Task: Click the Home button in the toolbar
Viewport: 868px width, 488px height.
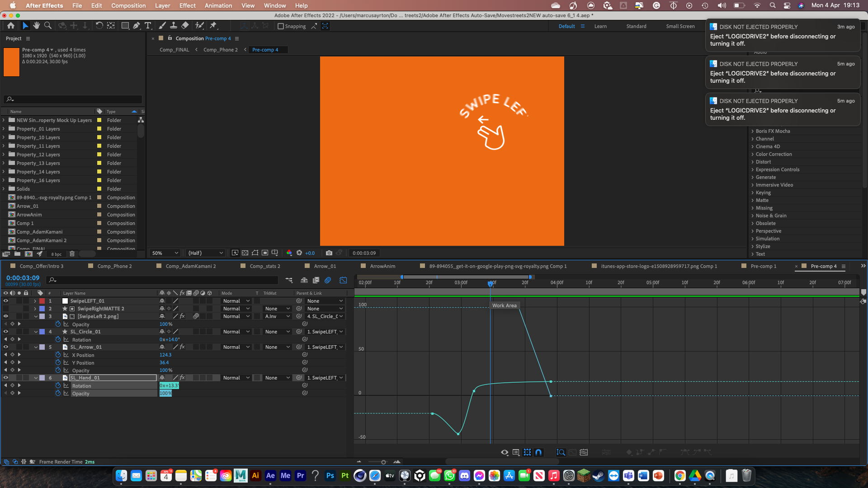Action: click(11, 26)
